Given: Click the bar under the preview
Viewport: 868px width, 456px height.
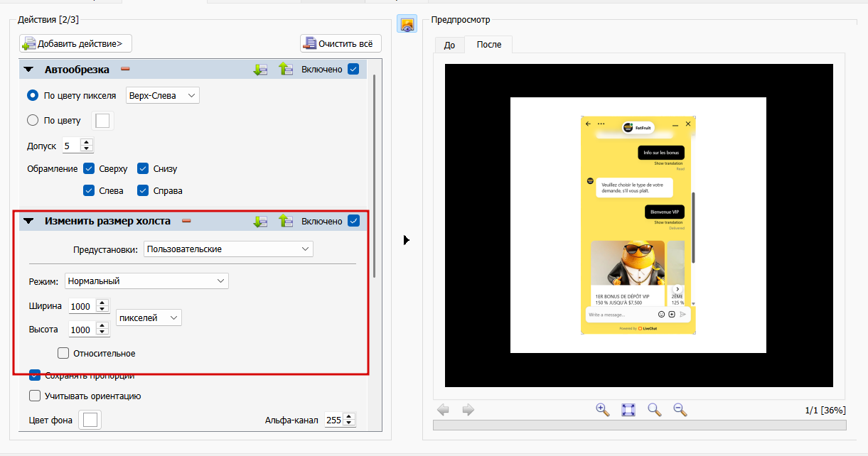Looking at the screenshot, I should (x=640, y=425).
